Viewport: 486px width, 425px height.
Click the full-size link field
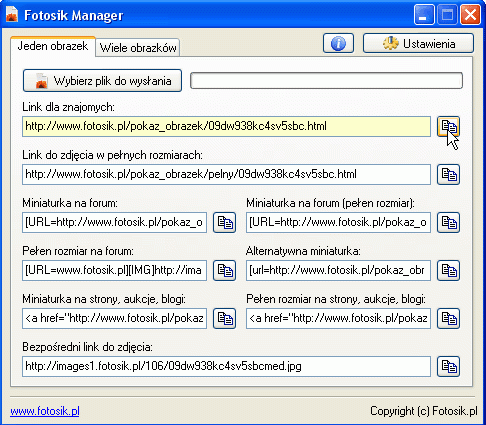pos(226,174)
